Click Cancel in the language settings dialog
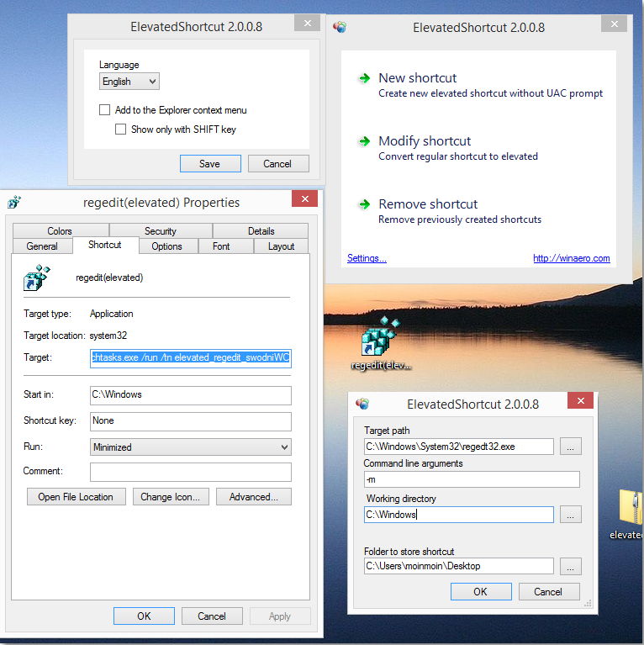This screenshot has width=644, height=645. coord(278,164)
